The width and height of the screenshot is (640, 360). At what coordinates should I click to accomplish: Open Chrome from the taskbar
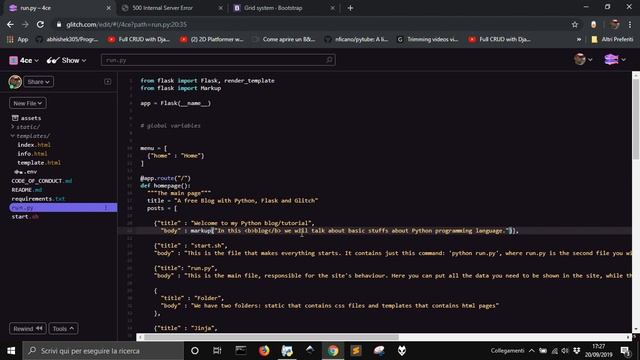pos(333,351)
